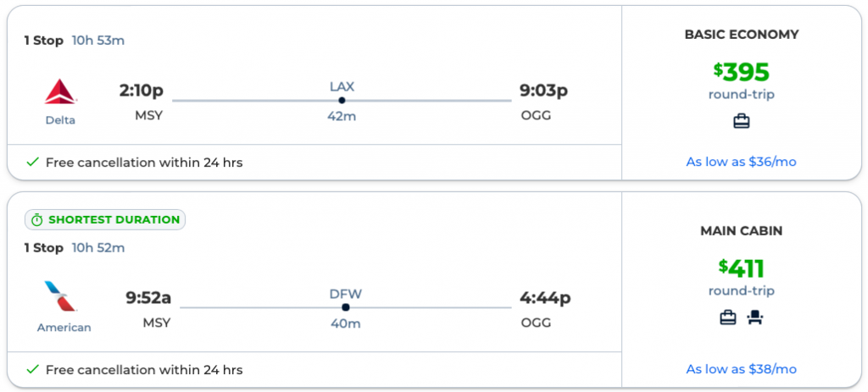Click the seat icon under $411 fare
This screenshot has width=868, height=392.
coord(754,317)
